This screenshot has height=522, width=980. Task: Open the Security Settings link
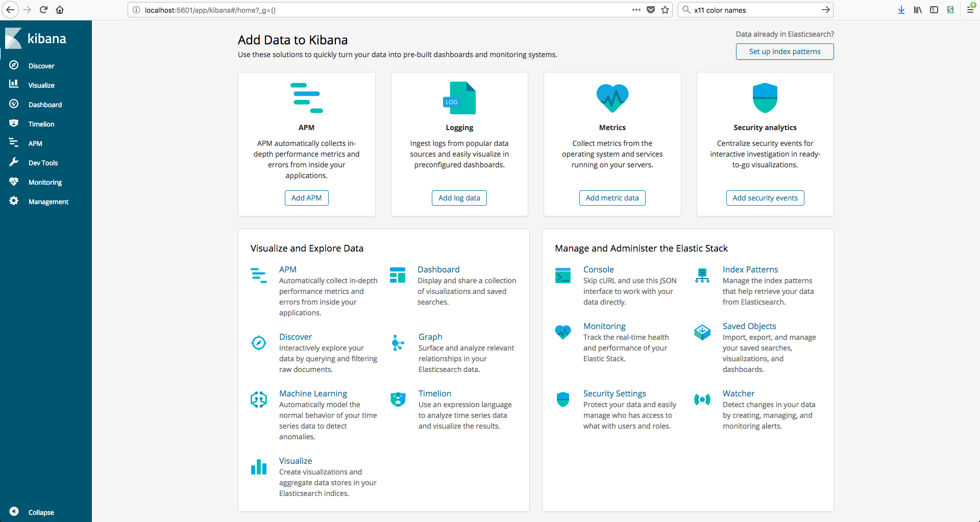(615, 393)
